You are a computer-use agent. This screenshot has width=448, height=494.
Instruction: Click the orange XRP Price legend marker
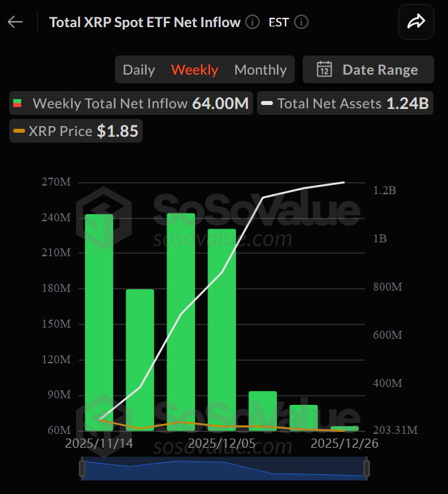19,131
